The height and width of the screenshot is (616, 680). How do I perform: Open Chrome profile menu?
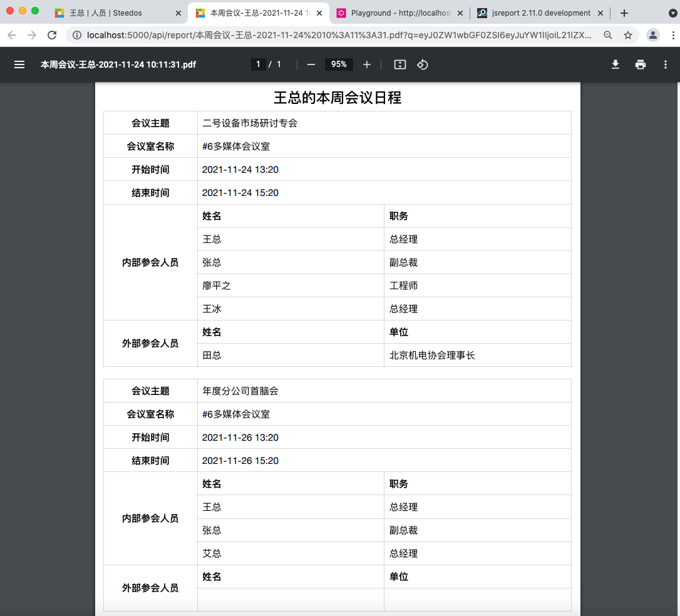(x=652, y=35)
